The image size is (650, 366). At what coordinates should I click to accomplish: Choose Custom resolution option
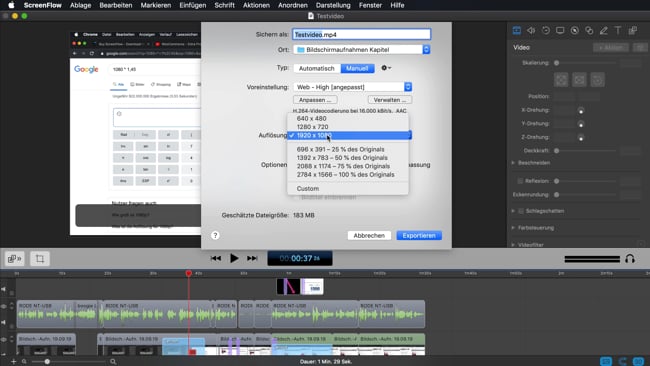[348, 189]
